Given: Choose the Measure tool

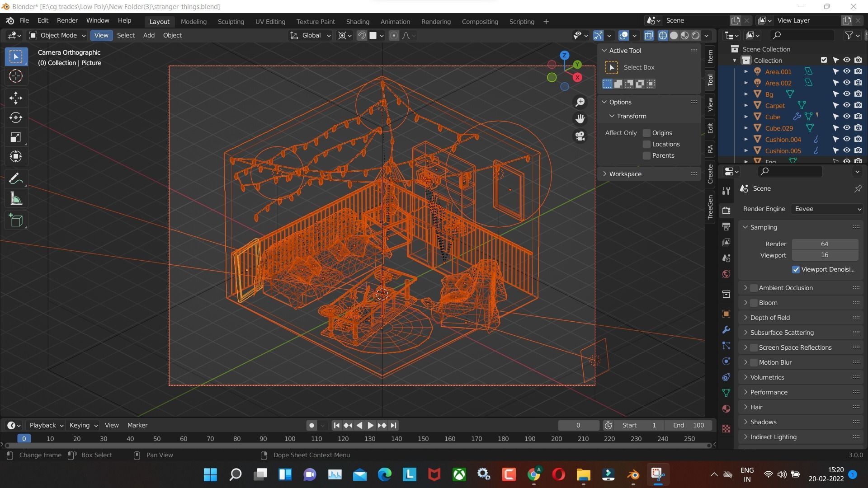Looking at the screenshot, I should point(16,199).
